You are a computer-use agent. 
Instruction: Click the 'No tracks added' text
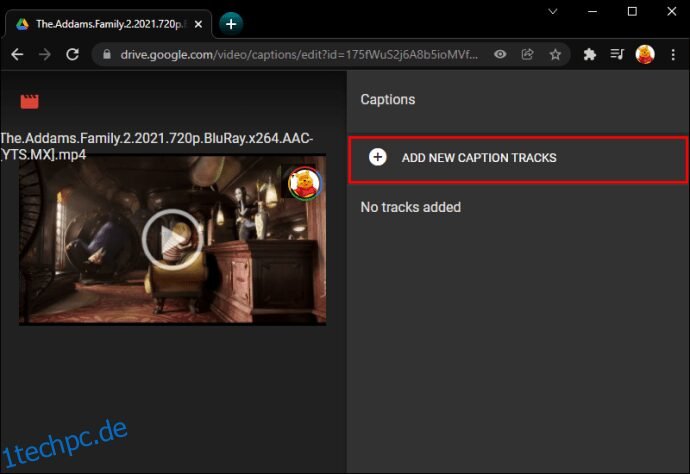point(411,207)
